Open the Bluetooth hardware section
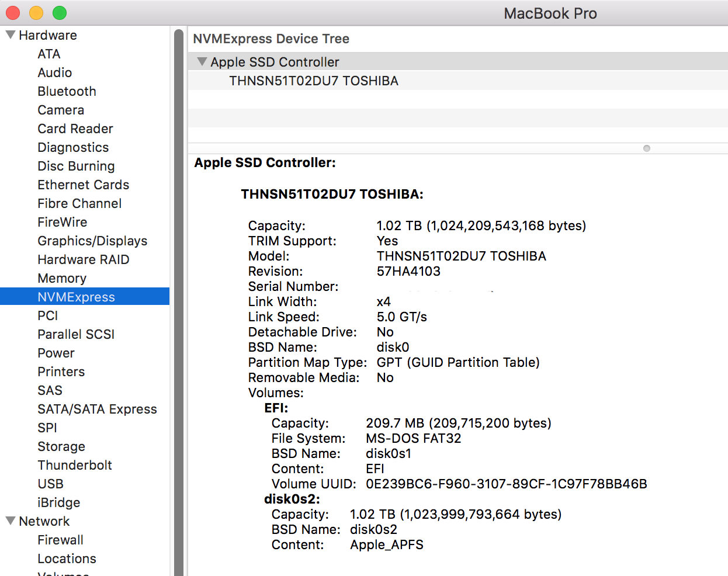The image size is (728, 576). [67, 91]
